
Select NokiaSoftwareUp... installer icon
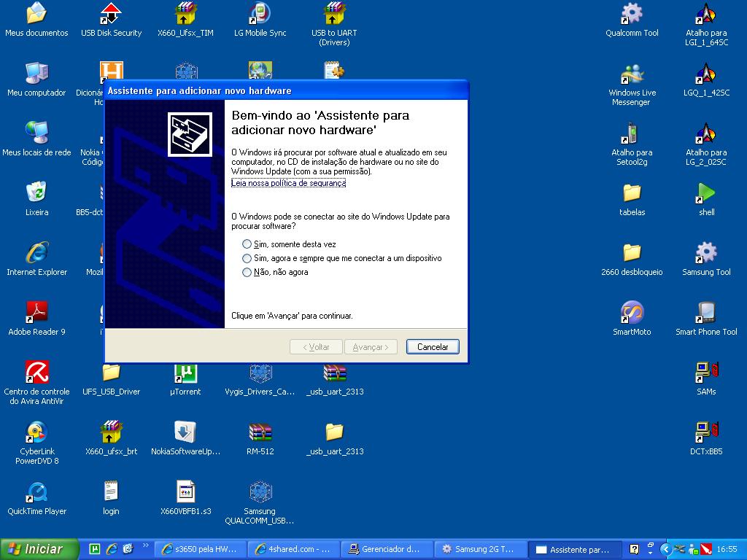[185, 438]
